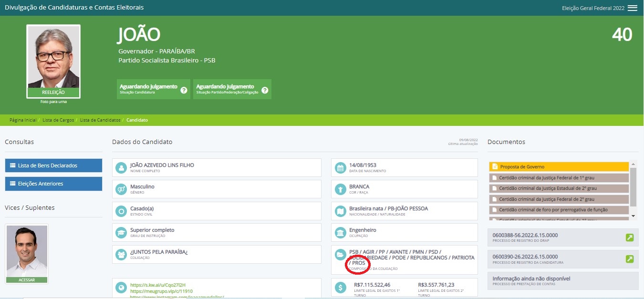This screenshot has height=299, width=644.
Task: Click Aguardando julgamento Situação Partido/Federação/Coligação badge
Action: pyautogui.click(x=232, y=89)
